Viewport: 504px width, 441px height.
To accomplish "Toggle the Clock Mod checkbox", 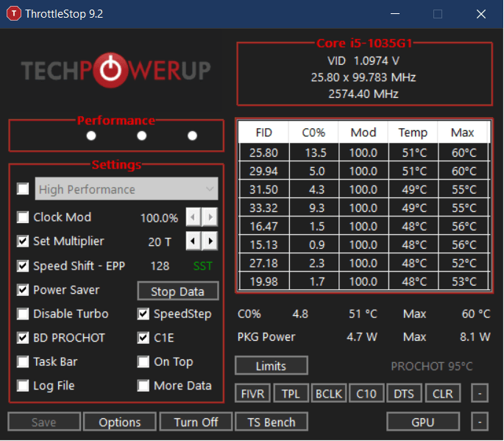I will tap(23, 217).
